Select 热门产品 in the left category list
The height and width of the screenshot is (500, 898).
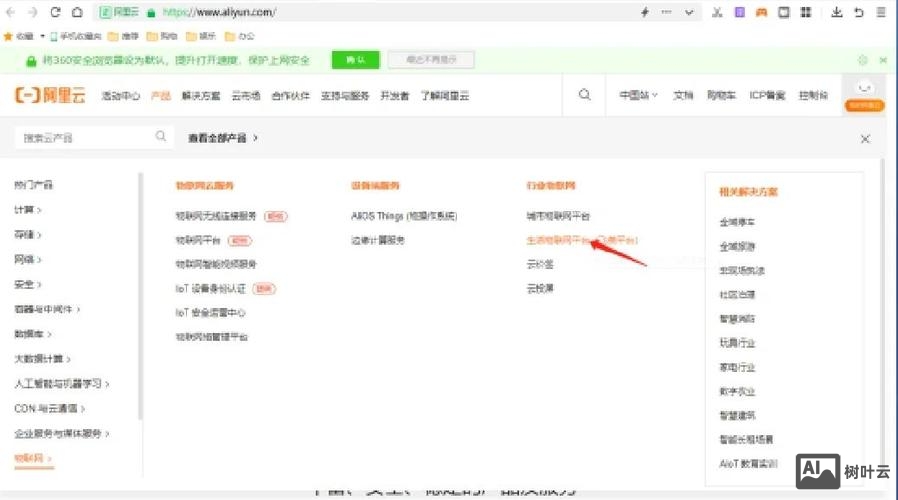33,185
